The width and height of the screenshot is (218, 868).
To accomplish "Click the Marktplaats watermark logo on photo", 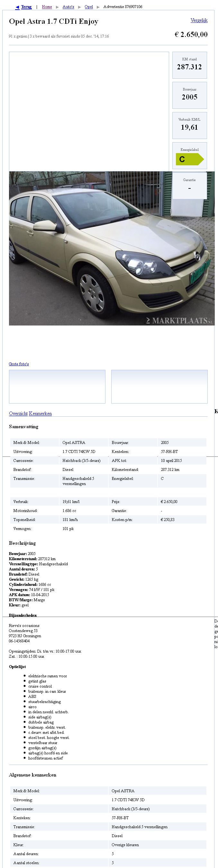I will (x=179, y=320).
